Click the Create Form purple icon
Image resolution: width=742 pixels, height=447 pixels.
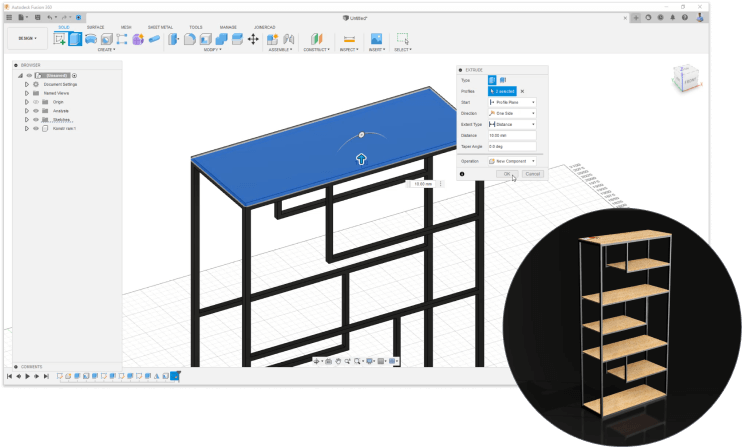click(x=138, y=39)
